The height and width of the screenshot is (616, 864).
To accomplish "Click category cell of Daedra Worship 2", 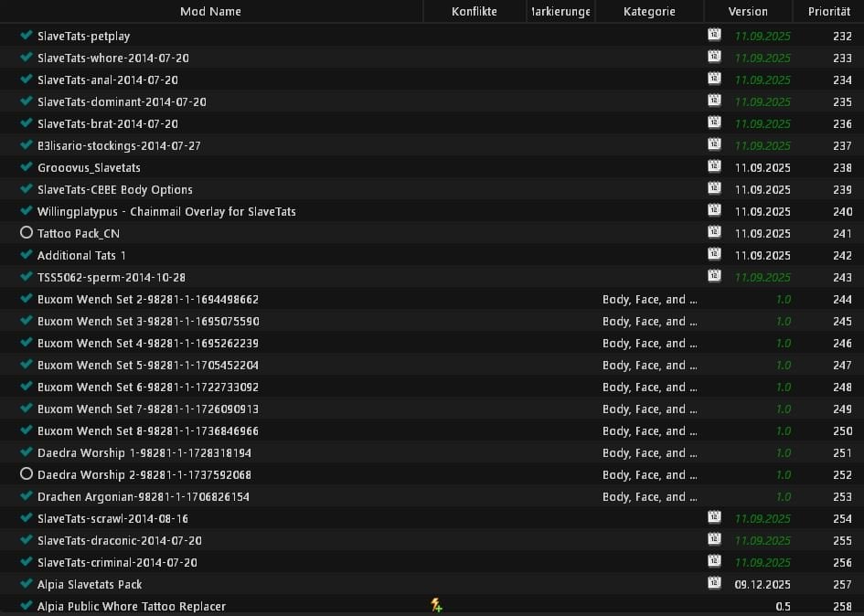I will 650,475.
